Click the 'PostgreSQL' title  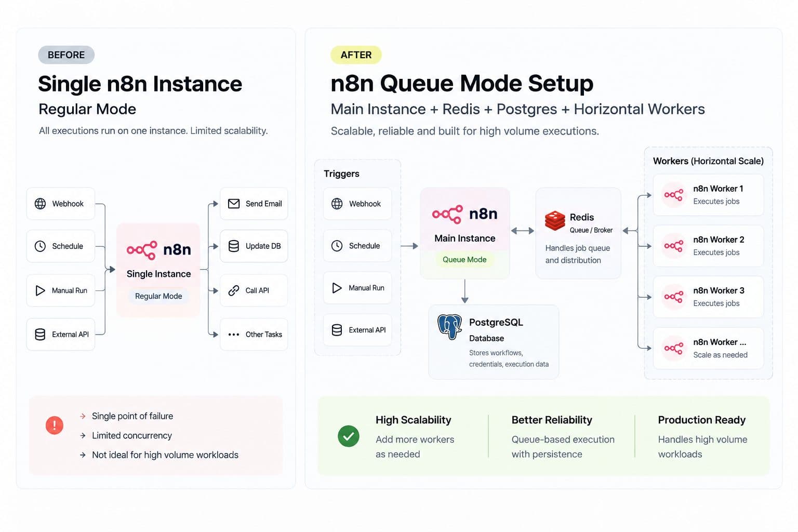click(x=496, y=322)
